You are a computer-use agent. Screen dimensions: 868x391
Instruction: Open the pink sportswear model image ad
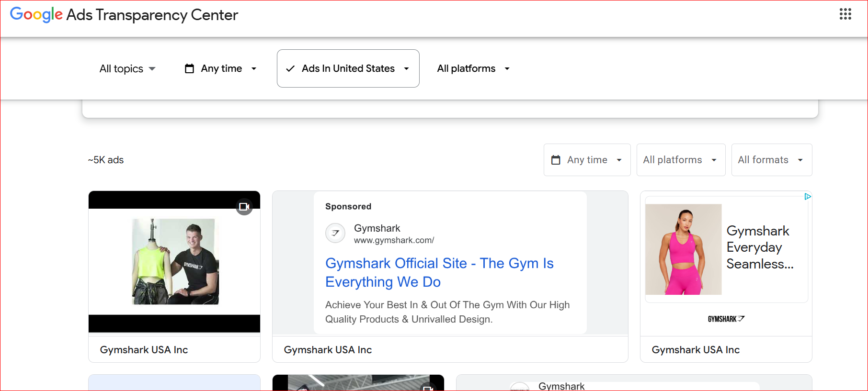point(684,249)
